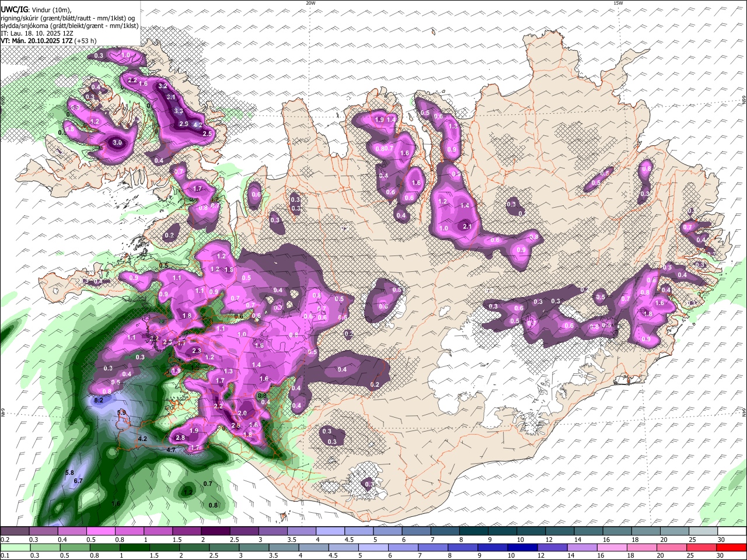Select the dark teal swatch between 8 and 9
Image resolution: width=747 pixels, height=560 pixels.
[x=474, y=531]
